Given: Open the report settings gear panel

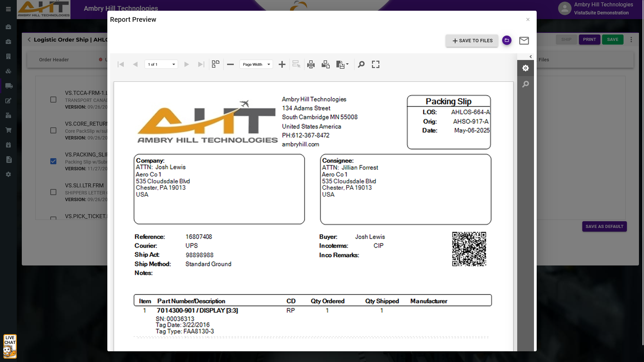Looking at the screenshot, I should point(526,68).
